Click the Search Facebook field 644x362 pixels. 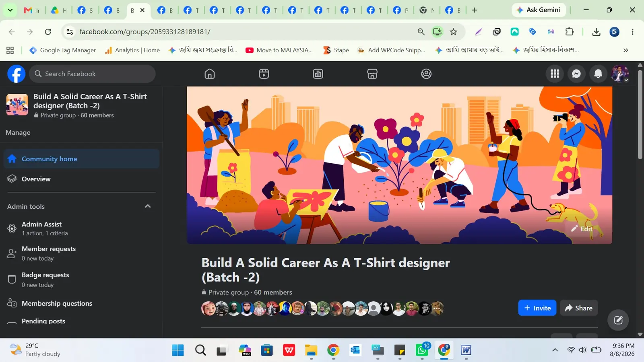(x=92, y=74)
